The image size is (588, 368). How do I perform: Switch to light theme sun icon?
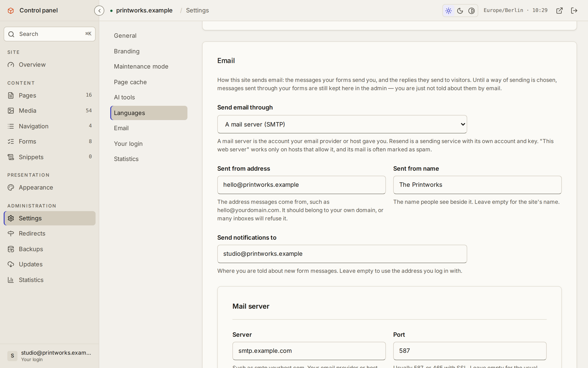pyautogui.click(x=448, y=11)
